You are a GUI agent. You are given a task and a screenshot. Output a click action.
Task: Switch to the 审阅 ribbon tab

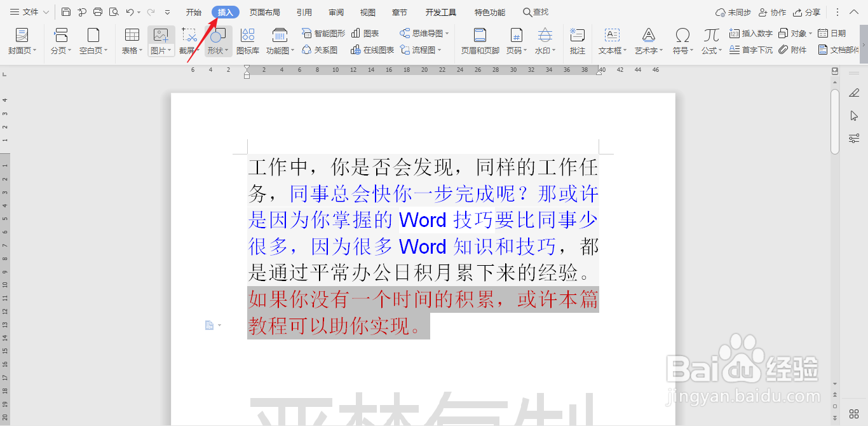click(336, 11)
